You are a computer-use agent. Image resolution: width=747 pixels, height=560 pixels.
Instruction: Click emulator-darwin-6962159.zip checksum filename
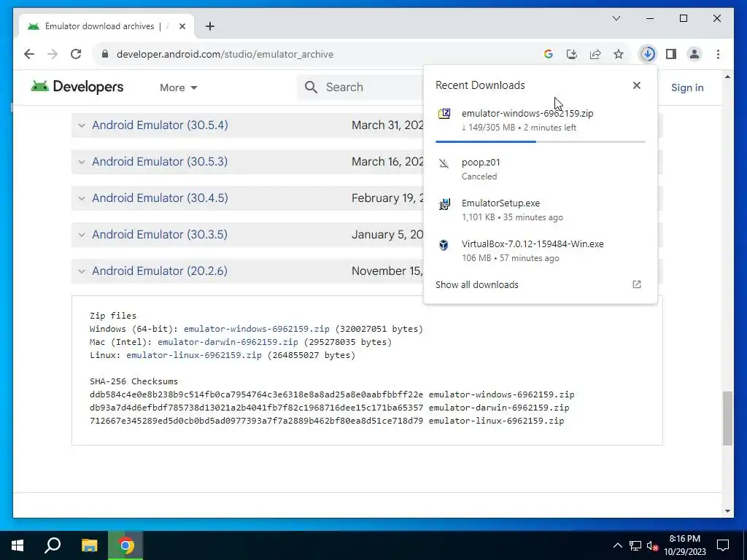pos(499,408)
